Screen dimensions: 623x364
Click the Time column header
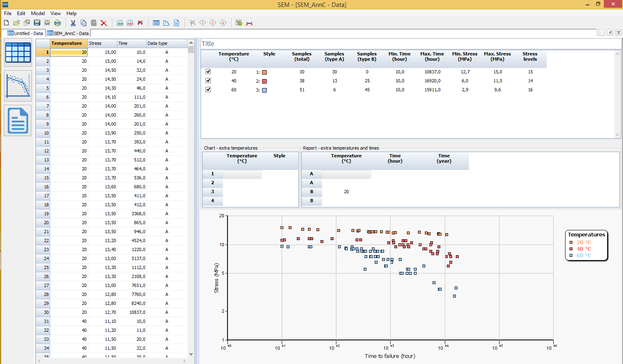(x=132, y=43)
